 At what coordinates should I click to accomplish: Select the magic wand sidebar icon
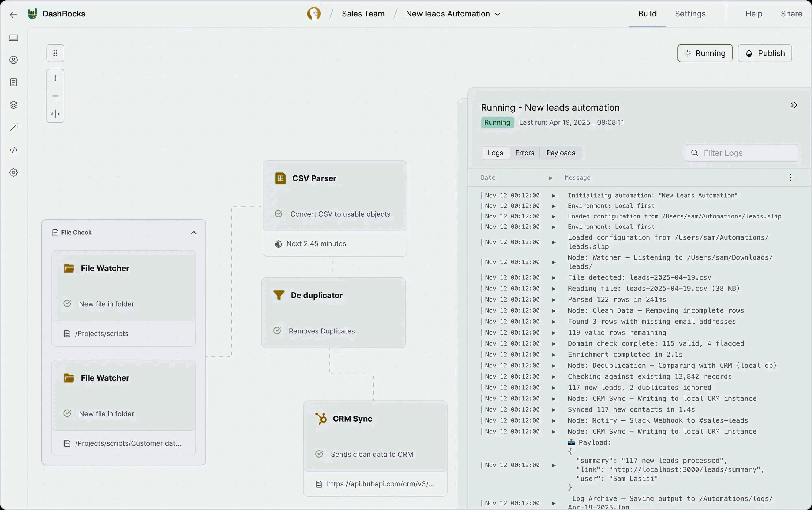(14, 127)
